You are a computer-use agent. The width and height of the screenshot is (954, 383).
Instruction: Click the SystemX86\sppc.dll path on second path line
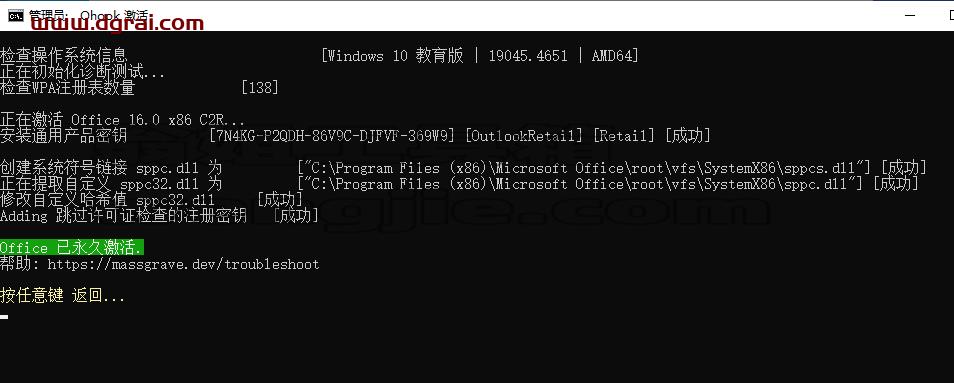point(780,184)
